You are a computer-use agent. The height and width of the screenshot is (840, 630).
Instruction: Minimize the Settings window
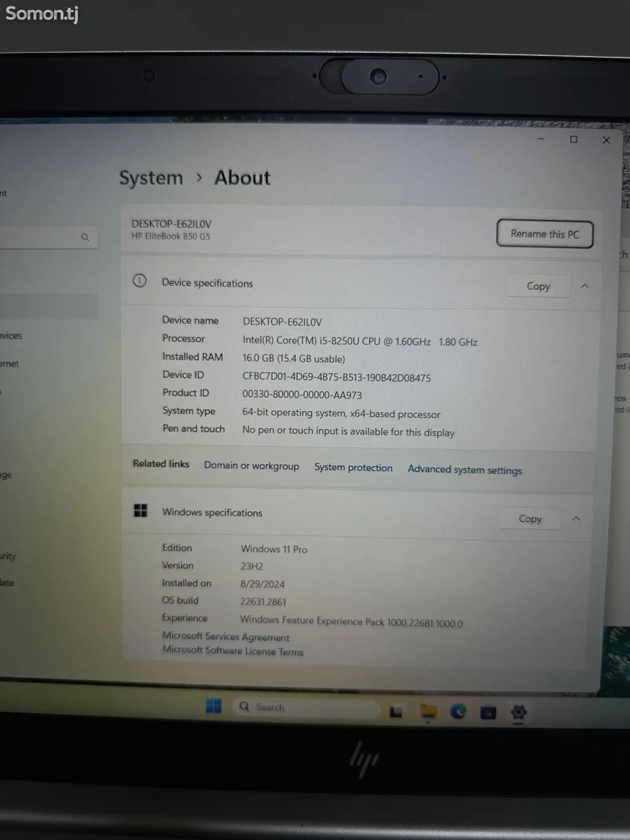tap(541, 139)
